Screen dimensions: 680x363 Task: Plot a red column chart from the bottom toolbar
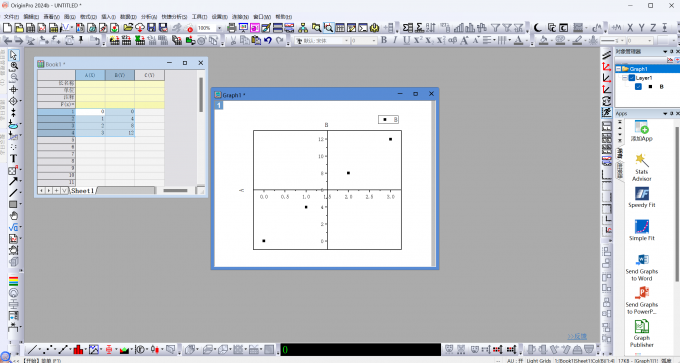pyautogui.click(x=78, y=349)
